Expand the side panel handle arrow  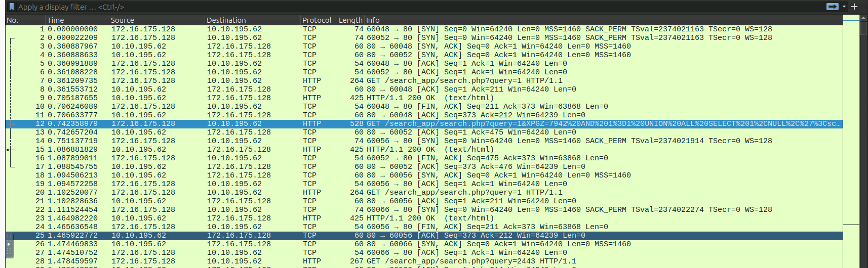[x=9, y=244]
